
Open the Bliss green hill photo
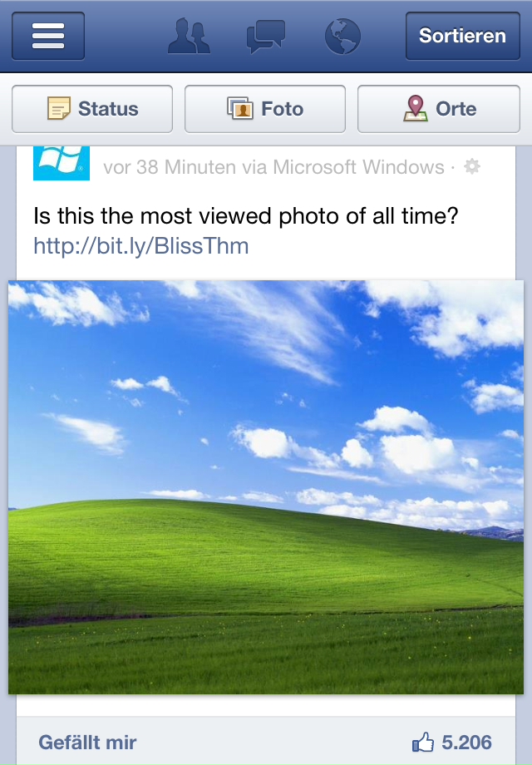coord(266,487)
